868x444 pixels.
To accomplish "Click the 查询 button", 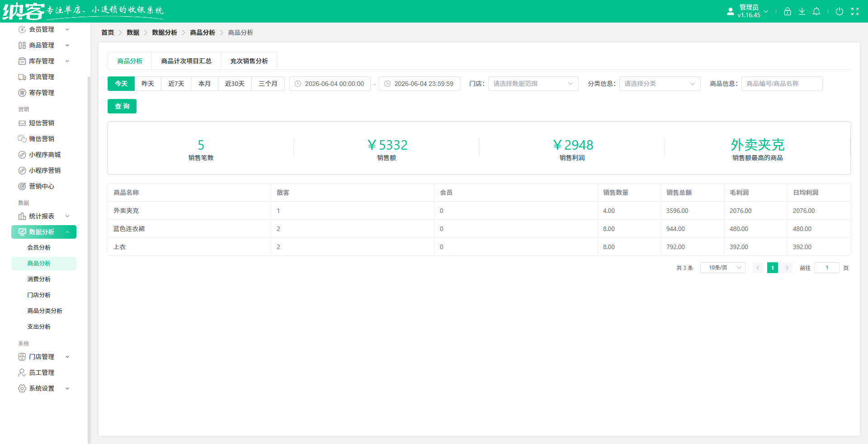I will tap(122, 106).
